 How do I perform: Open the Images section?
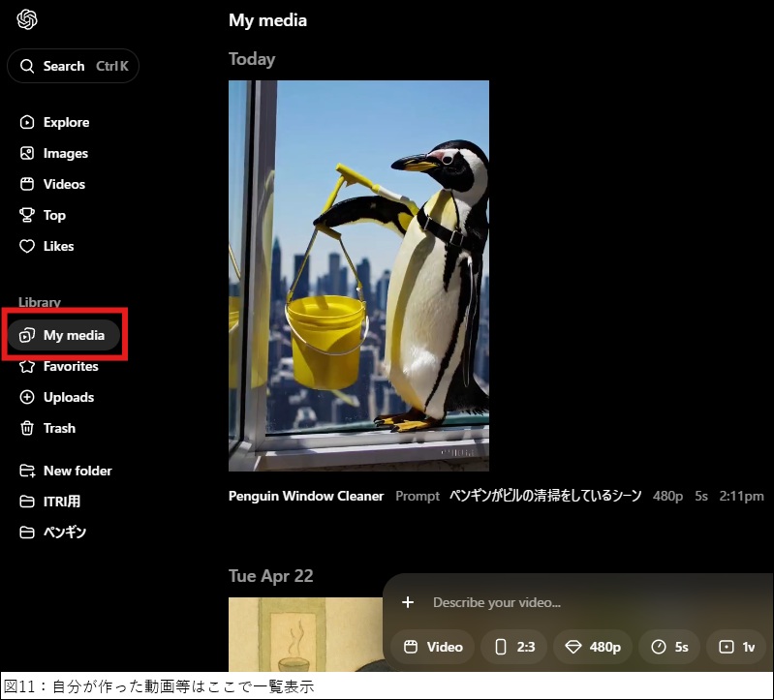click(x=65, y=153)
